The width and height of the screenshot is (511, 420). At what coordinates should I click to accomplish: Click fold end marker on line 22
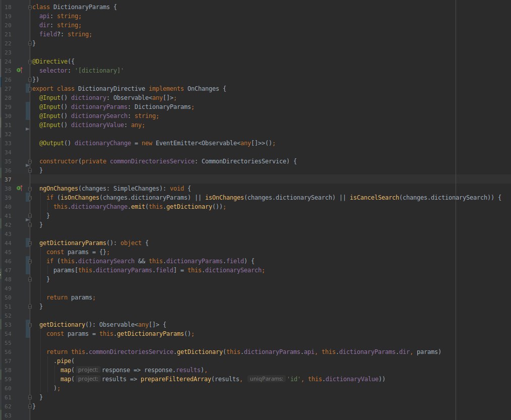(30, 43)
